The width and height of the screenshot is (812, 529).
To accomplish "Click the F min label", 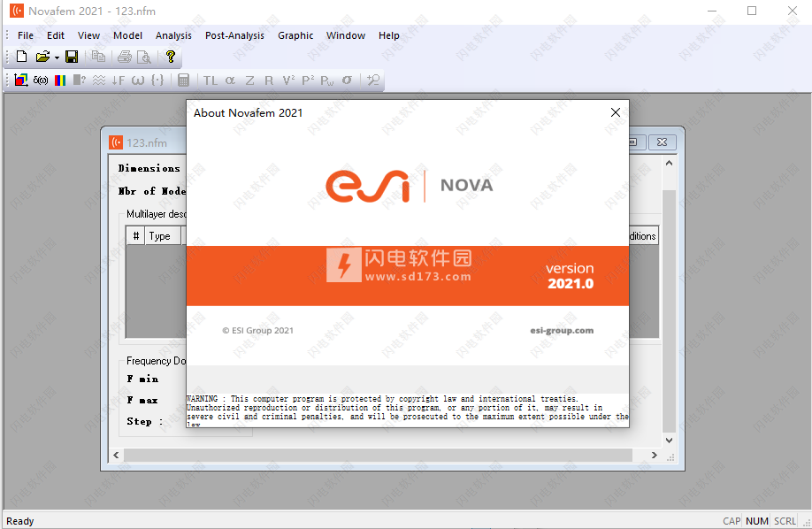I will point(142,379).
